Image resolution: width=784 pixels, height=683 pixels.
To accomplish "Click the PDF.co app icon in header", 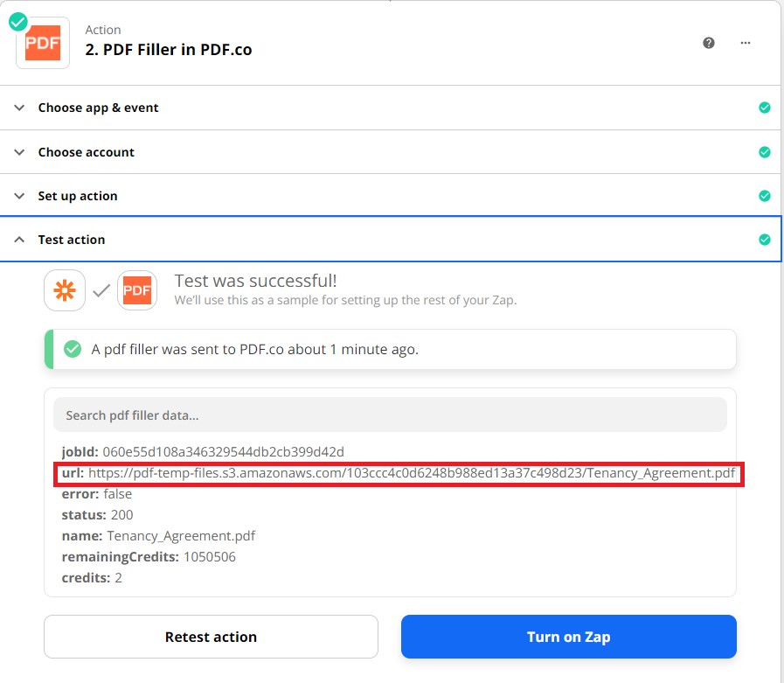I will tap(43, 43).
